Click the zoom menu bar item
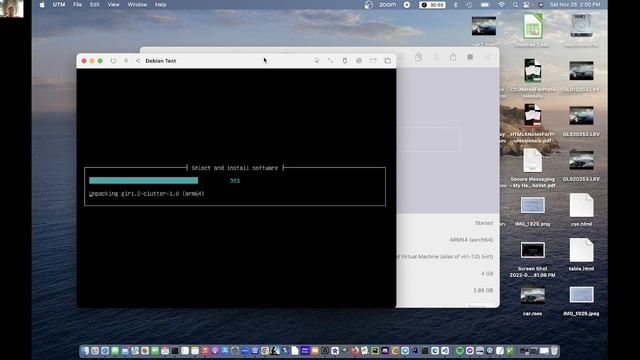Screen dimensions: 640x360 pyautogui.click(x=387, y=5)
